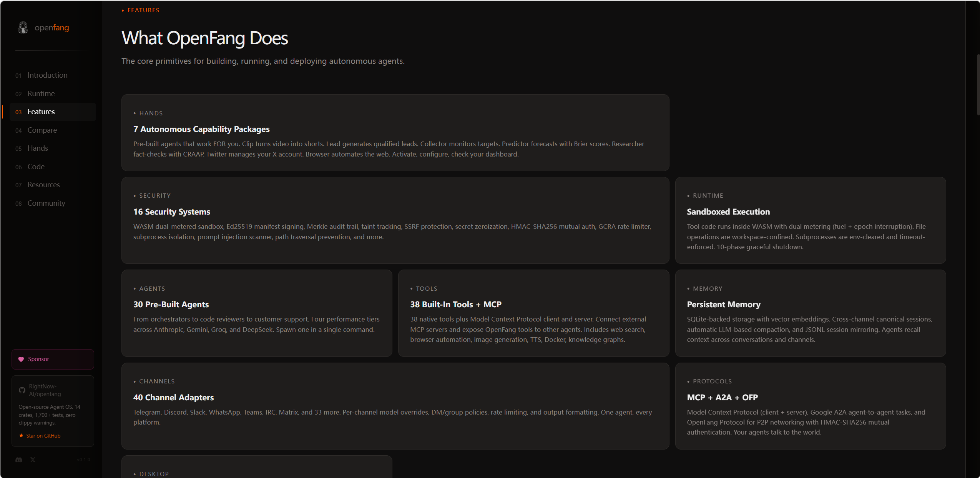Open the X social icon in sidebar footer
This screenshot has height=478, width=980.
(x=33, y=460)
